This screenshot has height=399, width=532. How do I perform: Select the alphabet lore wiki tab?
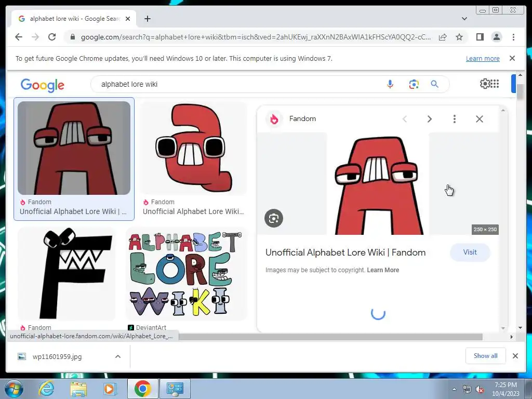74,19
